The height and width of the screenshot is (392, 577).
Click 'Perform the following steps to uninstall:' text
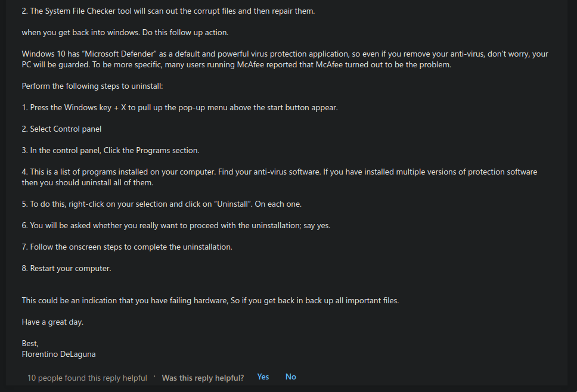(92, 86)
